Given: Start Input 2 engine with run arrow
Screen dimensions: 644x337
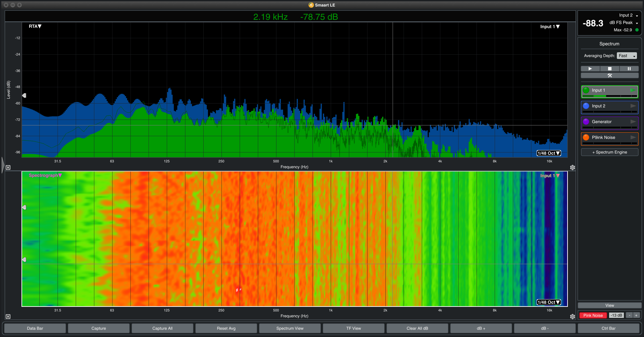Looking at the screenshot, I should pos(633,106).
